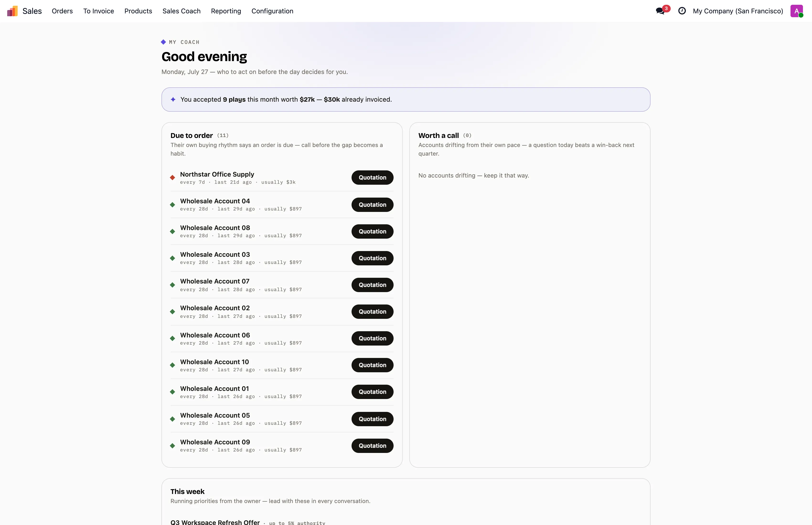The image size is (812, 525).
Task: Create Quotation for Wholesale Account 05
Action: (x=373, y=419)
